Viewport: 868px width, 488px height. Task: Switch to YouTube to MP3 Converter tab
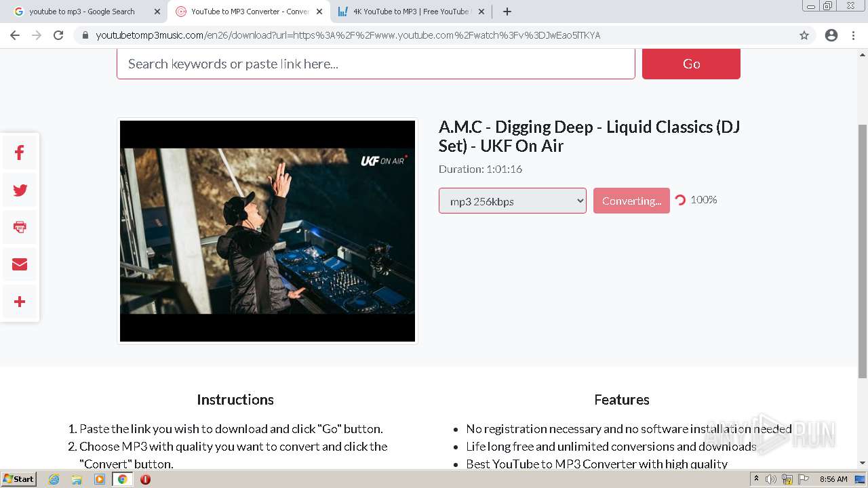249,12
